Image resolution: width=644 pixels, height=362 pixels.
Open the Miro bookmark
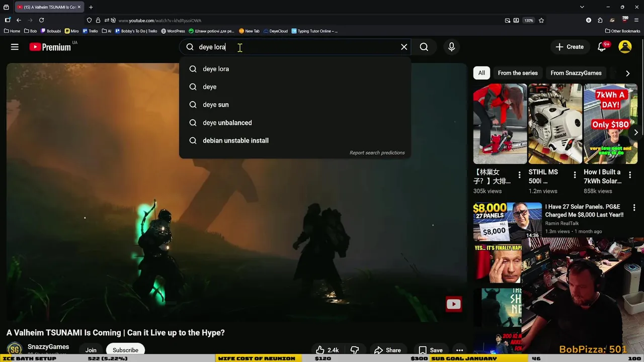tap(71, 31)
